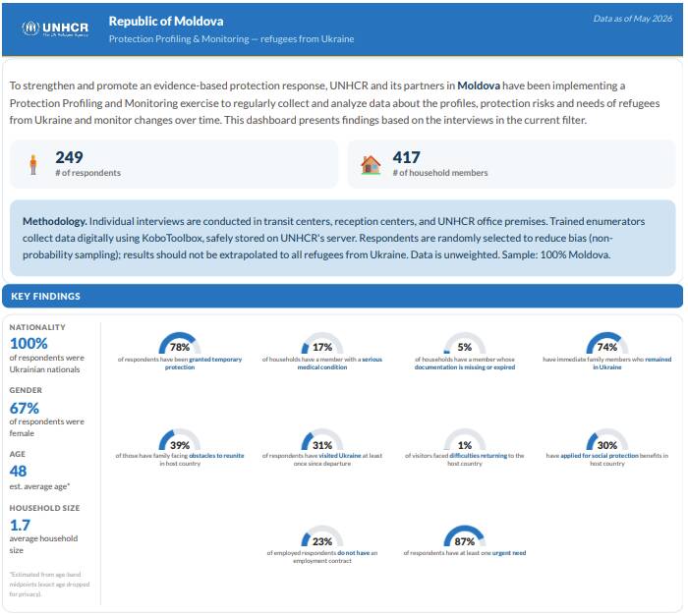Click the orange person respondents icon
The width and height of the screenshot is (688, 616).
32,165
